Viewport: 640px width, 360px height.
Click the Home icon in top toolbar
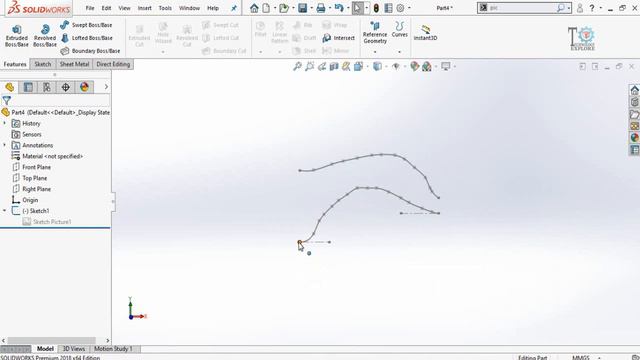pyautogui.click(x=254, y=8)
